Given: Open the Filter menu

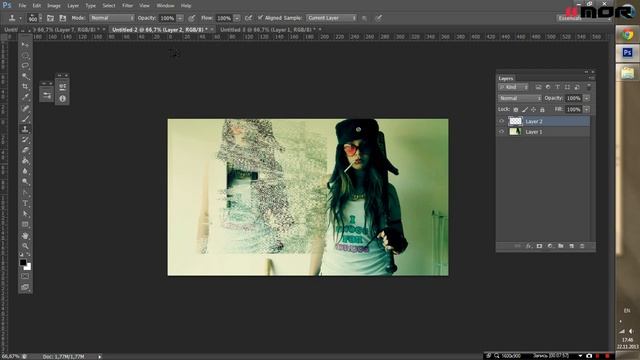Looking at the screenshot, I should point(127,6).
